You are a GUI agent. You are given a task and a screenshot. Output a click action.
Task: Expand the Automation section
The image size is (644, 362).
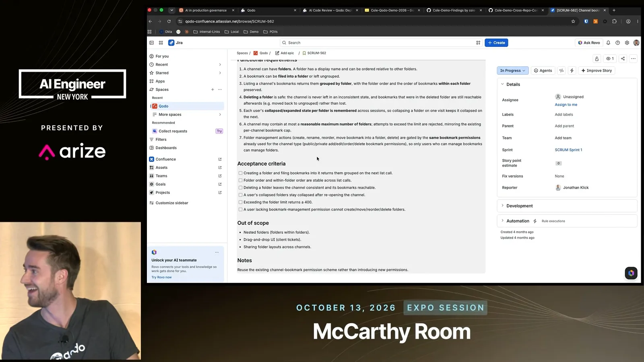point(502,221)
